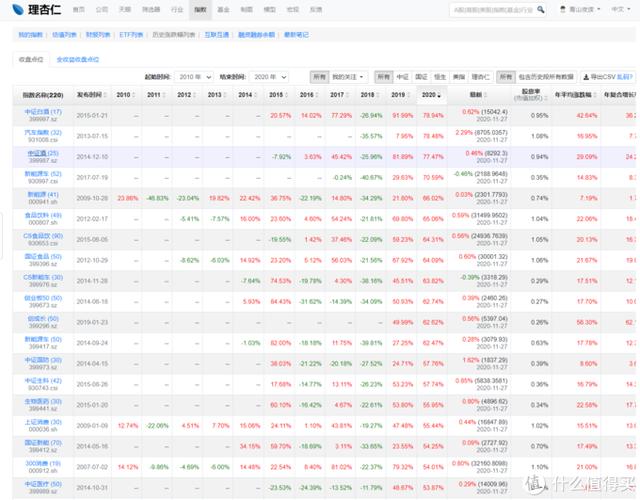Click sort icon beside 2010 column header
This screenshot has height=500, width=640.
pos(133,95)
